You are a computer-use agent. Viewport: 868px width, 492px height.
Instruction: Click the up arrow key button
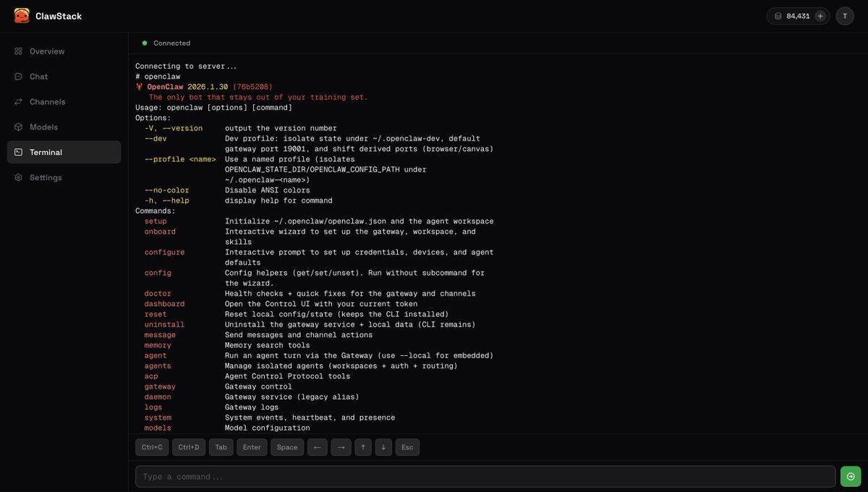tap(363, 447)
